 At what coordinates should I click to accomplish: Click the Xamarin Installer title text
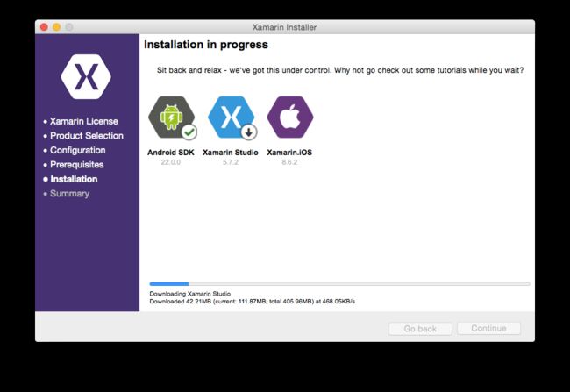284,27
